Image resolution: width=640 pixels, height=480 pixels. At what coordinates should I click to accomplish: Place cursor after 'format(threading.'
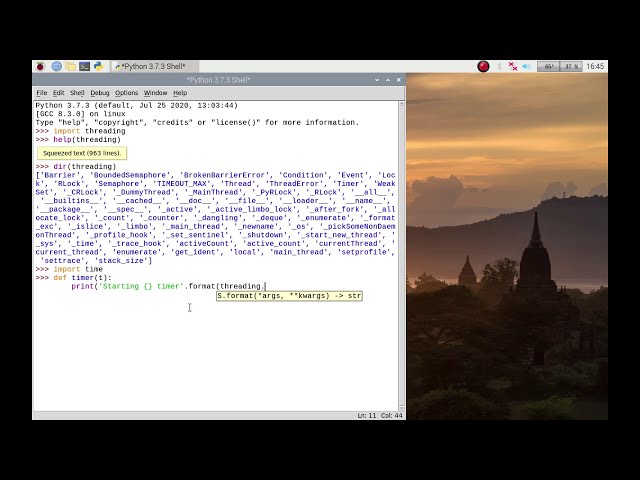pos(266,286)
